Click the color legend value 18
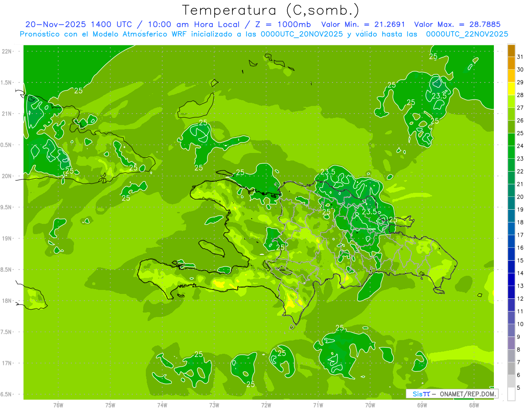Screen dimensions: 532x411 pyautogui.click(x=520, y=222)
